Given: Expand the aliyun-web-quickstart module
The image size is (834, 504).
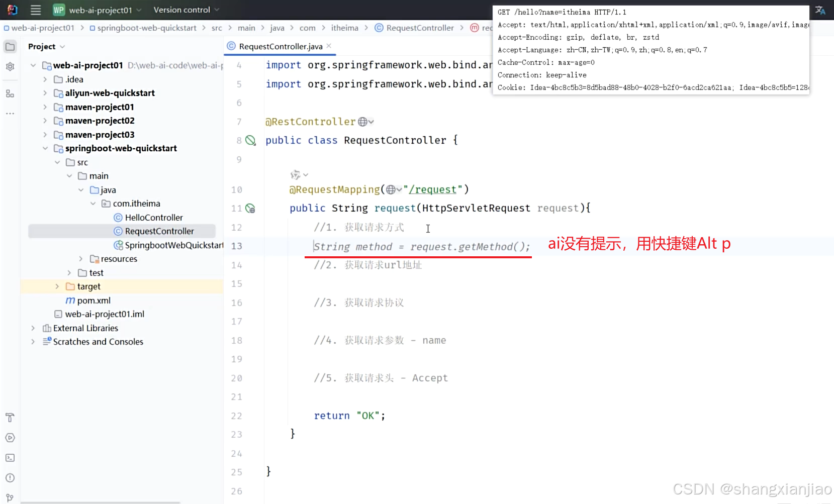Looking at the screenshot, I should (45, 93).
